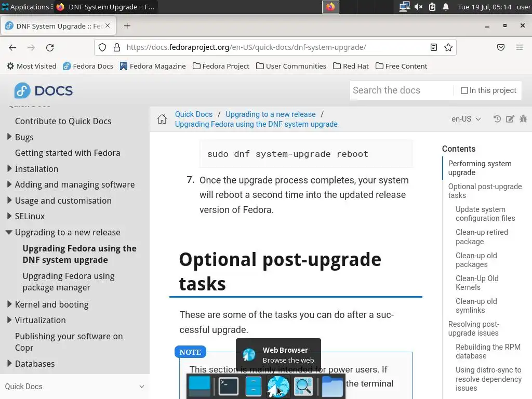Open the notifications bell tray icon
This screenshot has height=399, width=532.
tap(446, 7)
